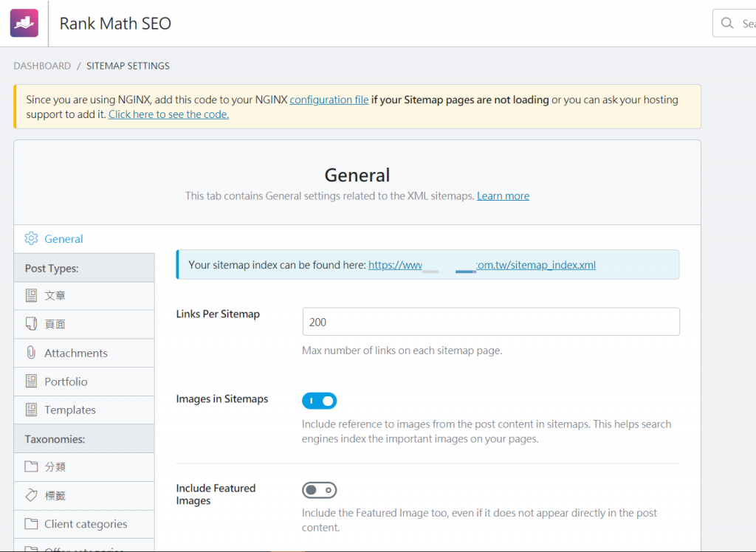Open the sitemap_index.xml URL link
This screenshot has width=756, height=552.
[x=482, y=265]
